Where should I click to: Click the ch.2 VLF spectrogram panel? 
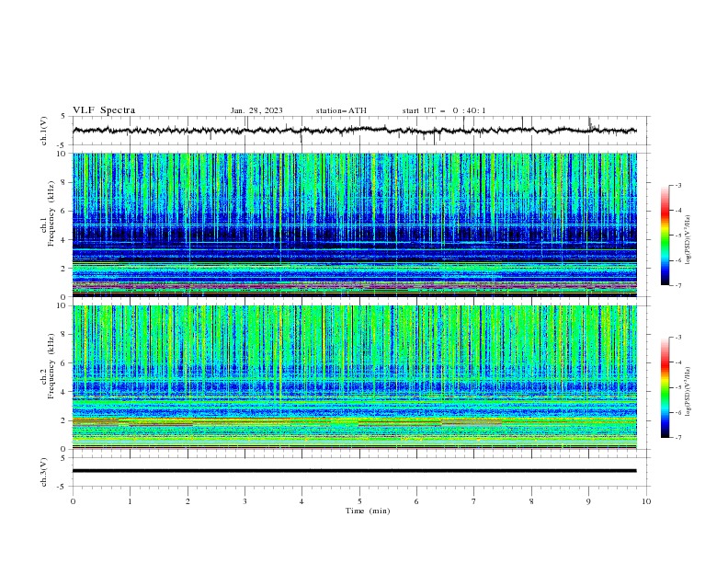(355, 377)
